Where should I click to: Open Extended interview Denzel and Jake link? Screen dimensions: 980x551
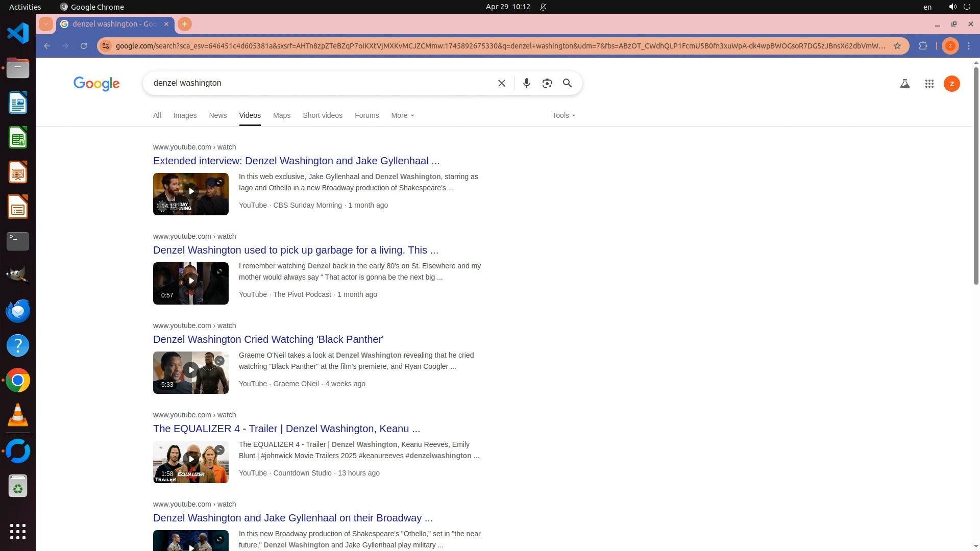coord(296,161)
